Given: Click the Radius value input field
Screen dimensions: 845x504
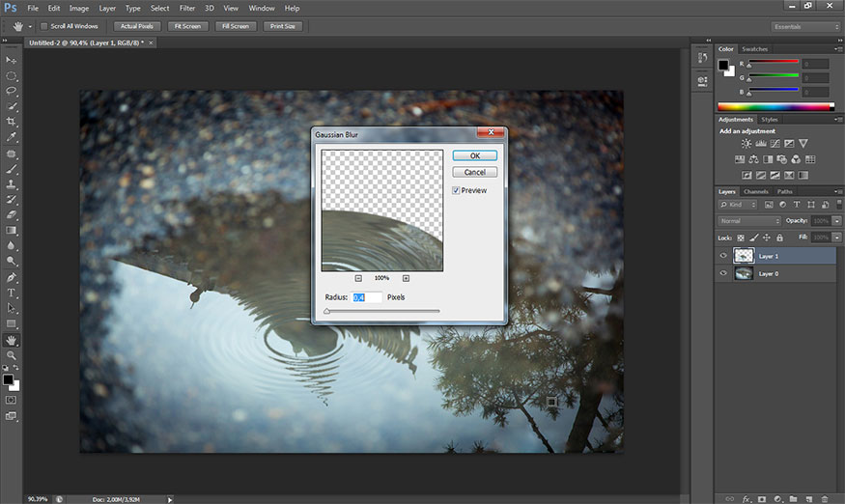Looking at the screenshot, I should 367,297.
